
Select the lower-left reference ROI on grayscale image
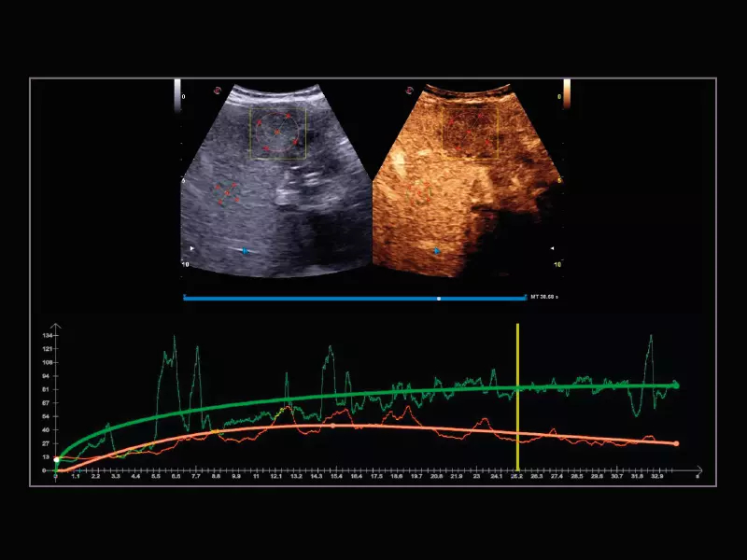click(x=227, y=192)
